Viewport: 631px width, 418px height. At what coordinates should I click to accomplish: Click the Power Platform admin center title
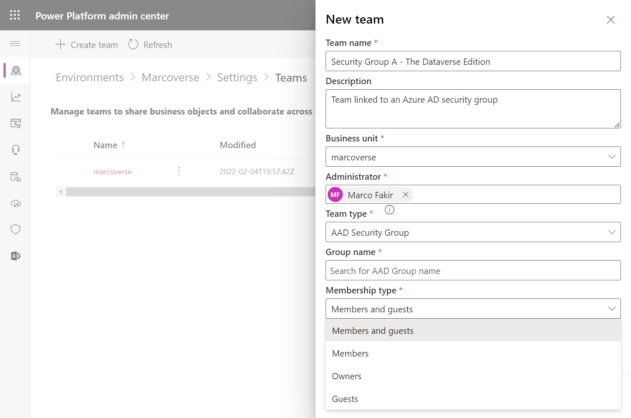102,16
